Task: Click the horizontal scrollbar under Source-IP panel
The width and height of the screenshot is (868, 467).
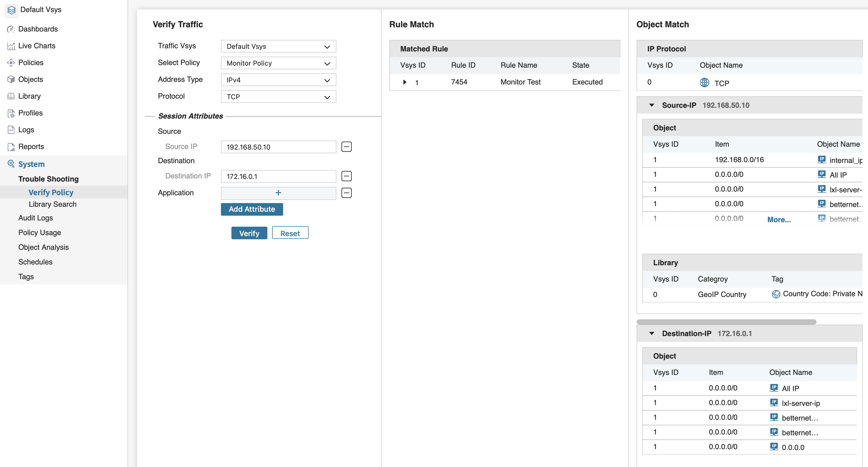Action: tap(726, 322)
